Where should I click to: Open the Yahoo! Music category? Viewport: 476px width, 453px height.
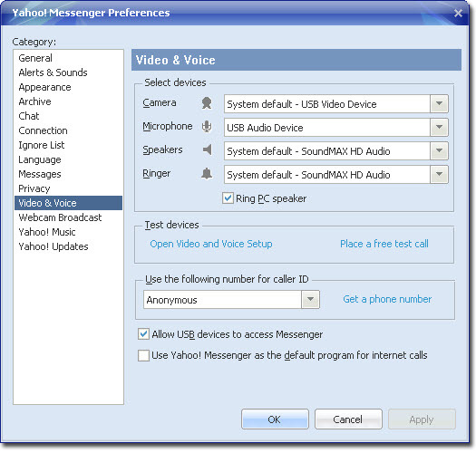click(68, 232)
